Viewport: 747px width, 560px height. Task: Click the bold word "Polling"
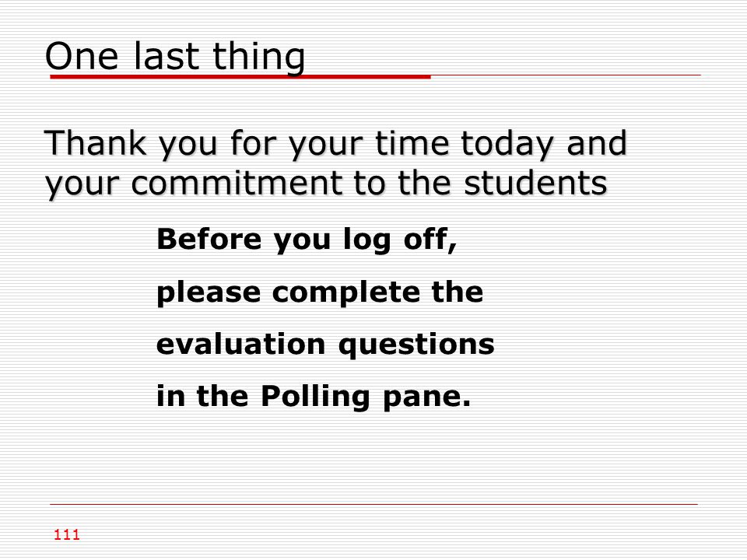315,397
